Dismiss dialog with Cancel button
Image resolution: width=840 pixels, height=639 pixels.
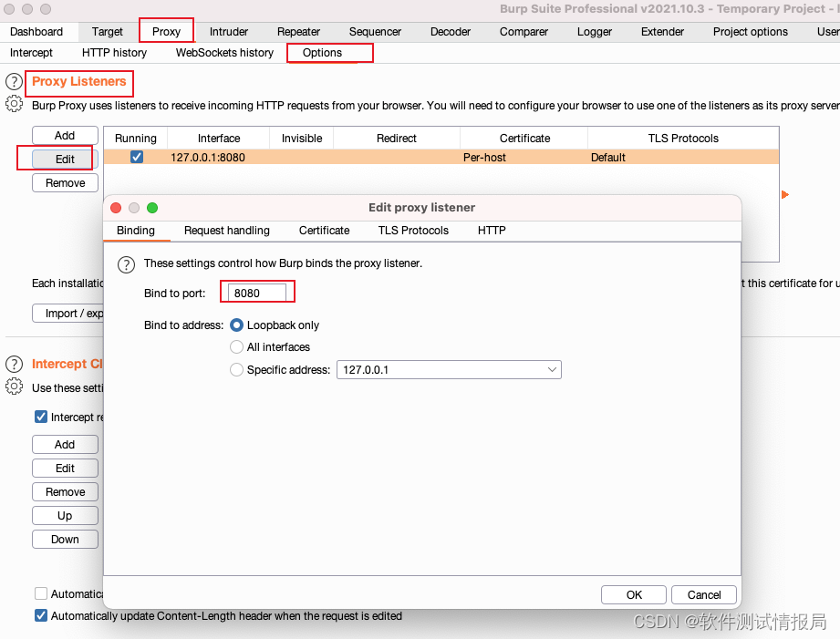pos(704,594)
